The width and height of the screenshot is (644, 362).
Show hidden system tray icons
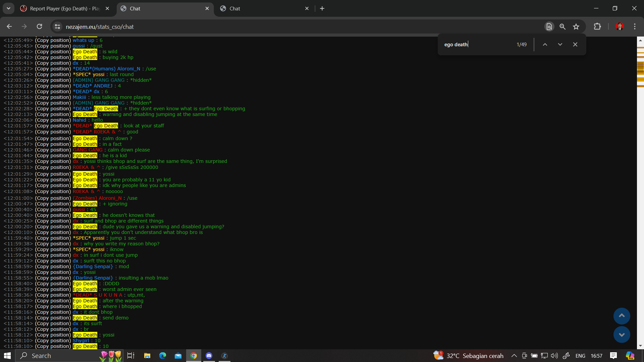[x=514, y=356]
